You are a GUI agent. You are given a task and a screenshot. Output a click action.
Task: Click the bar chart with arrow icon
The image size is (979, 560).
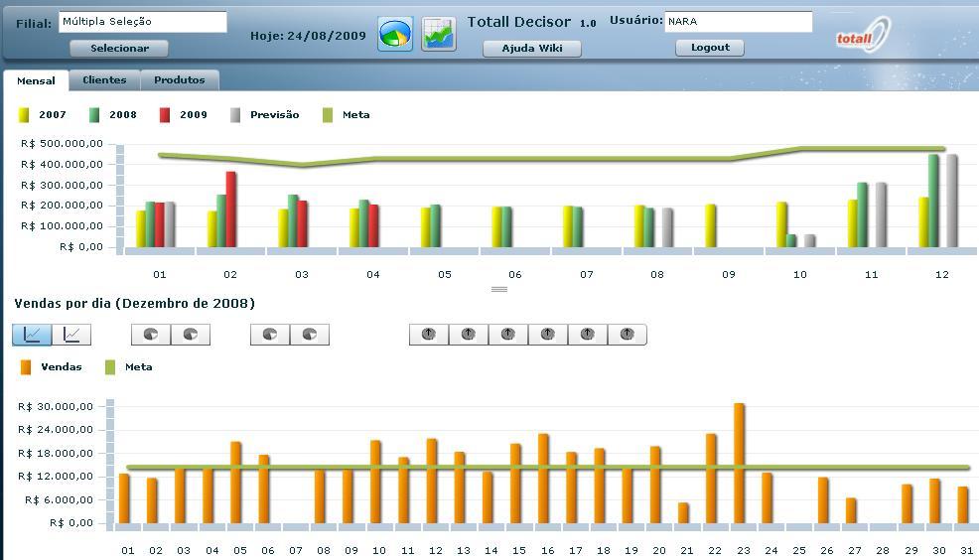click(x=438, y=34)
